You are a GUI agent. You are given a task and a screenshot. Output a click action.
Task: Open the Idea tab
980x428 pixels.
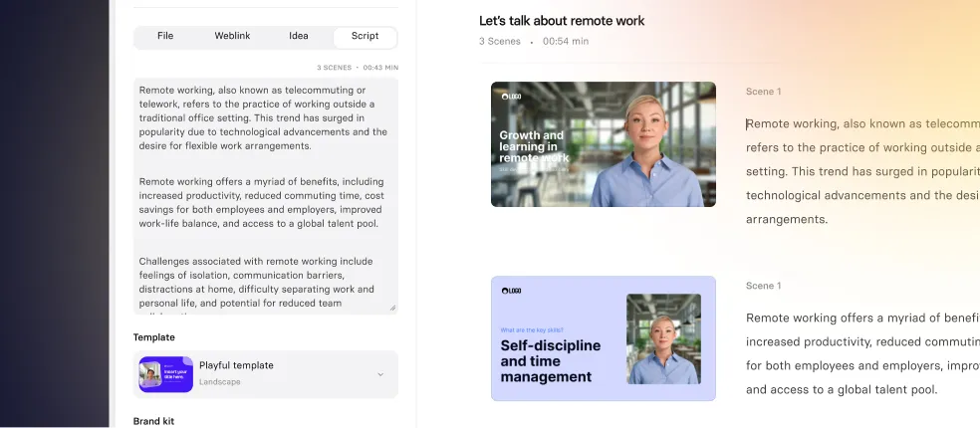point(299,37)
